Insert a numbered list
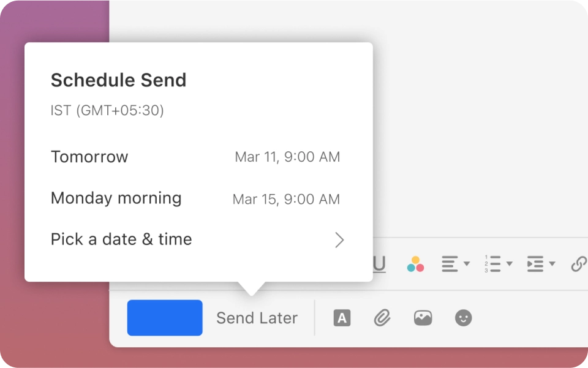588x368 pixels. [492, 264]
